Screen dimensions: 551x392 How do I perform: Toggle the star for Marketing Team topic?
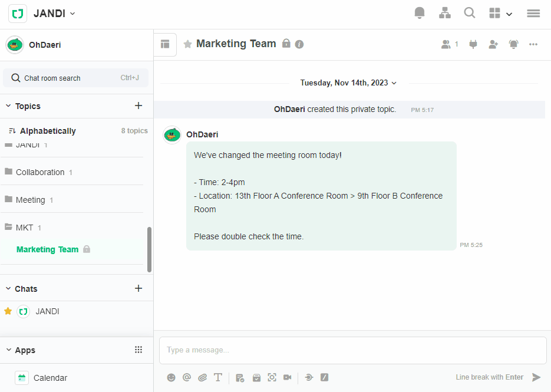click(x=187, y=44)
